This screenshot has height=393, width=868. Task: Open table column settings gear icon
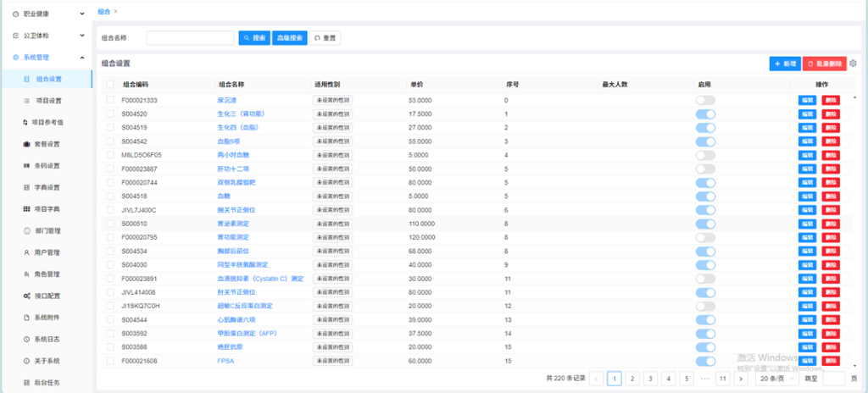pyautogui.click(x=853, y=64)
